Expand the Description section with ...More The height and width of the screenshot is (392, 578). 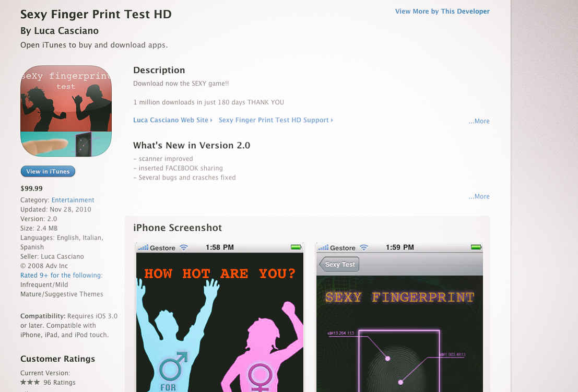tap(479, 121)
